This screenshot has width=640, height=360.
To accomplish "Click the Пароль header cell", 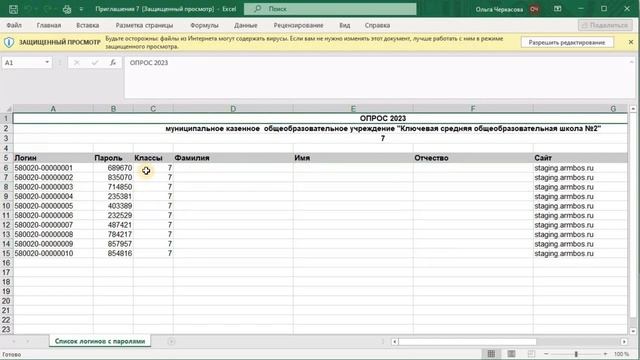I will tap(113, 158).
